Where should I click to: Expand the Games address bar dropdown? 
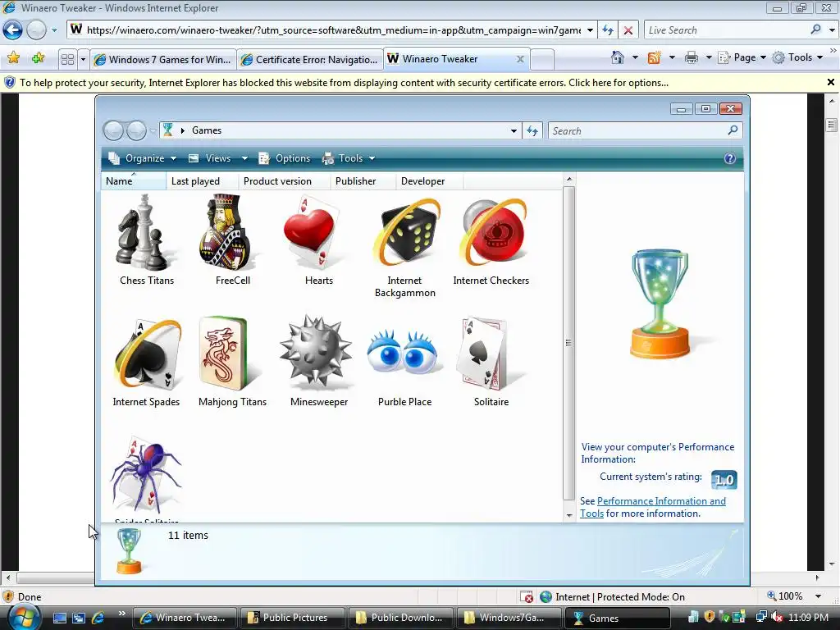(x=514, y=130)
